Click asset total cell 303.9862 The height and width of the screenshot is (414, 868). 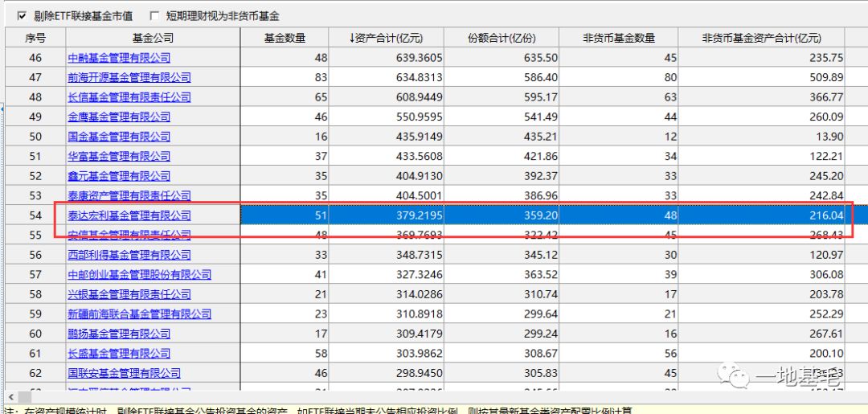(387, 353)
